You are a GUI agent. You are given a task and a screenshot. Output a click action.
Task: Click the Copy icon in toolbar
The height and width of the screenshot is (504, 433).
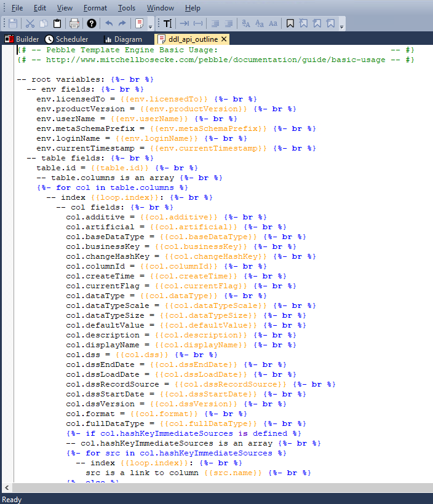click(44, 23)
